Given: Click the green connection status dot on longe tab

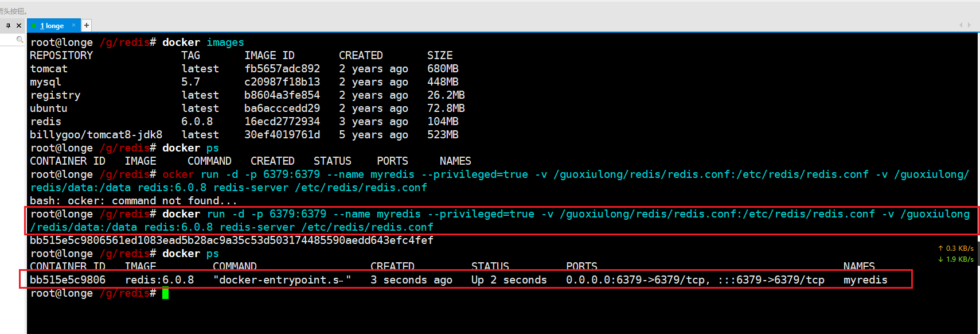Looking at the screenshot, I should click(x=34, y=26).
